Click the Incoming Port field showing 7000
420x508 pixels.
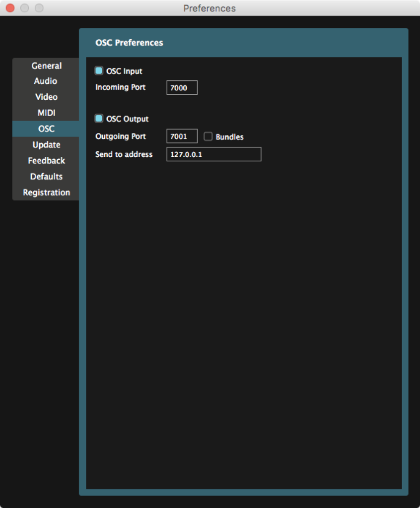(x=182, y=87)
